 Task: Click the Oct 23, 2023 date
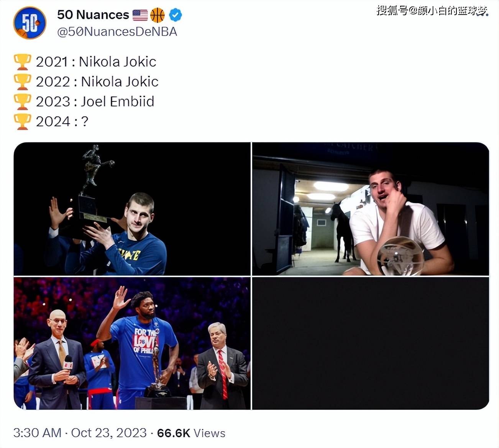109,433
